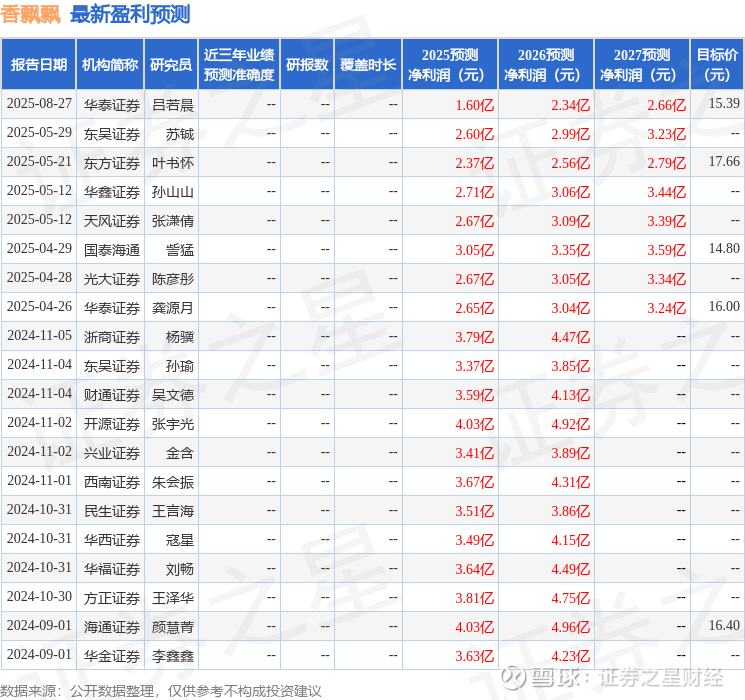Click the 兴业证券 institution cell
745x700 pixels.
click(112, 453)
